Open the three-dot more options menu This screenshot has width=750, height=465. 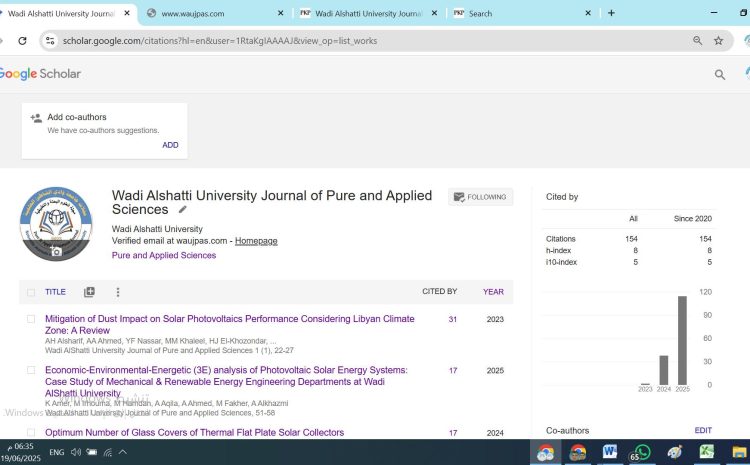click(118, 292)
